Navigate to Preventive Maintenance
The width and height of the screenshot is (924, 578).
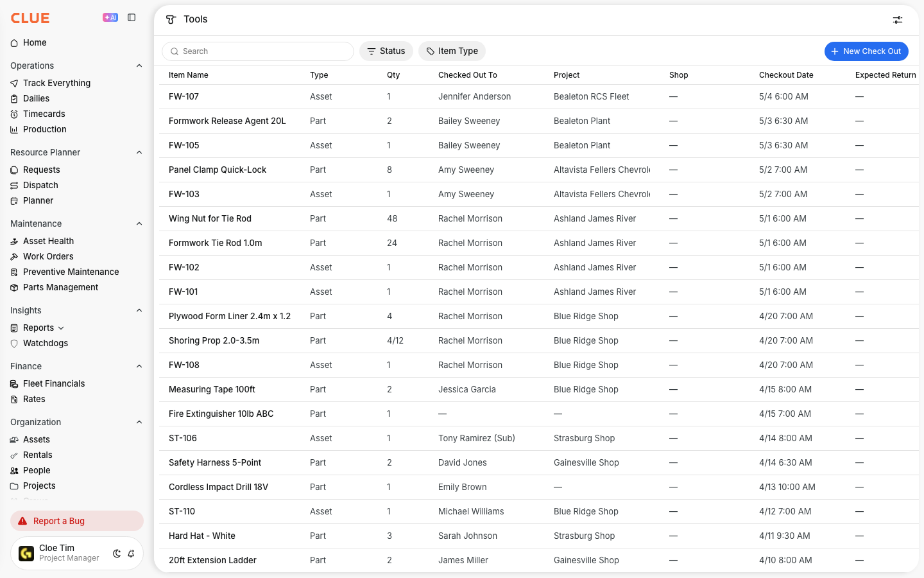point(71,272)
